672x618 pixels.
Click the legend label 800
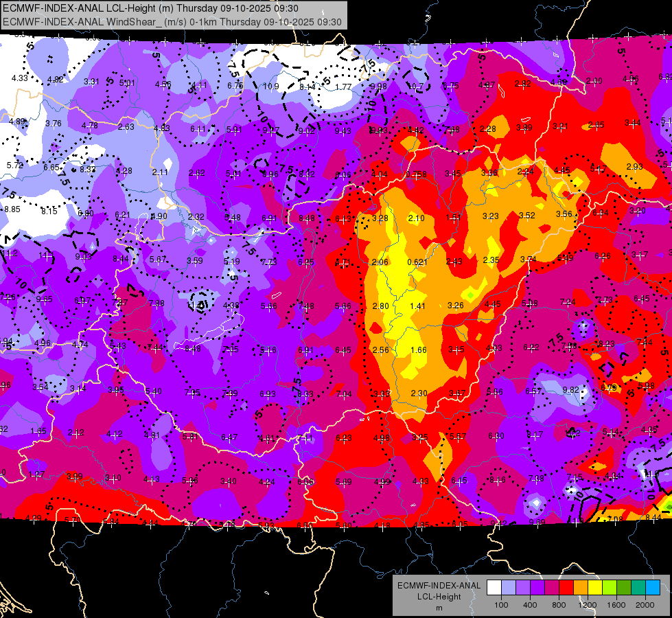click(x=559, y=605)
